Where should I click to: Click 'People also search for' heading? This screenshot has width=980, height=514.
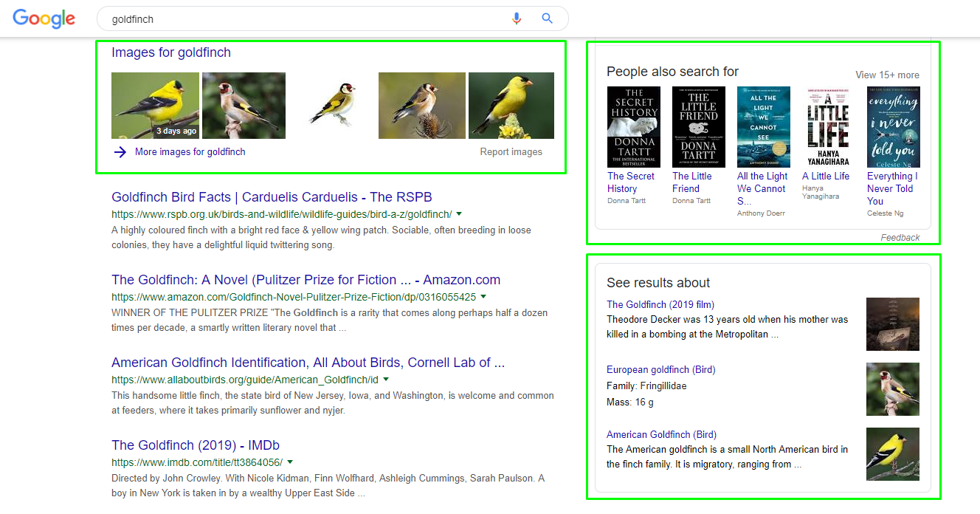[672, 72]
